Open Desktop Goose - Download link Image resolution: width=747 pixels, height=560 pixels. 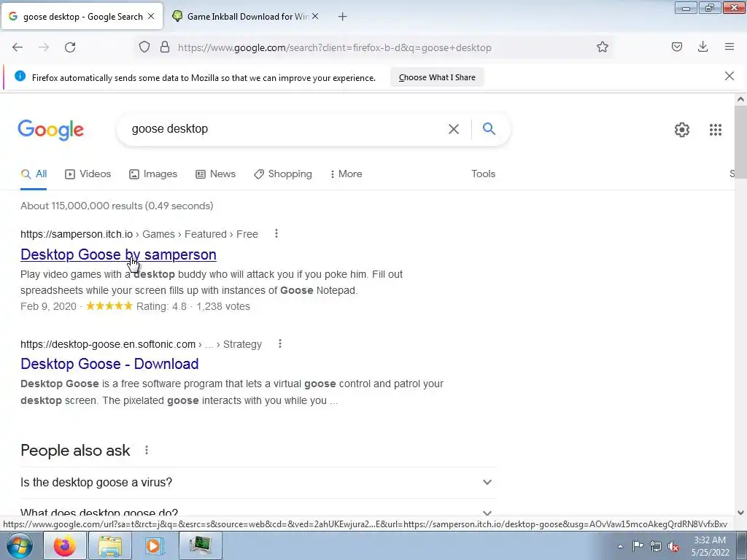pyautogui.click(x=109, y=364)
